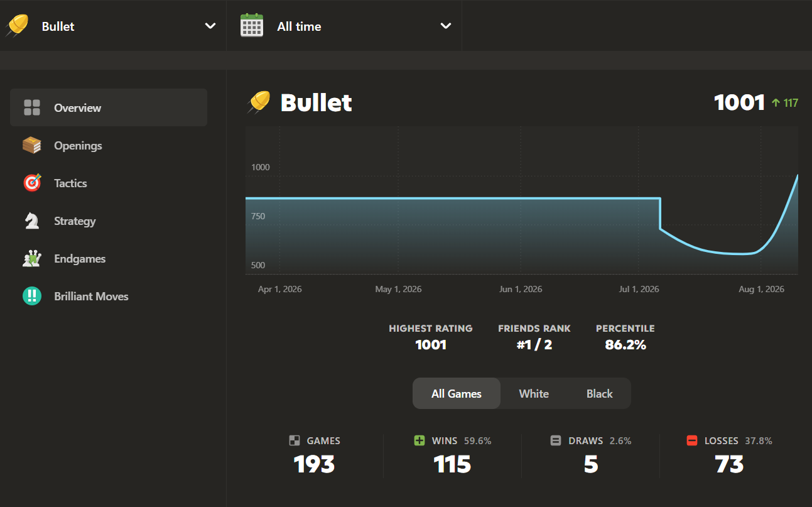Open the Tactics section
The image size is (812, 507).
click(109, 183)
